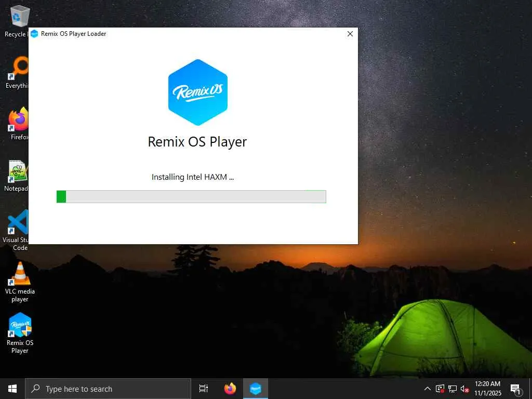Select the VLC media player desktop shortcut
Image resolution: width=532 pixels, height=399 pixels.
(20, 282)
